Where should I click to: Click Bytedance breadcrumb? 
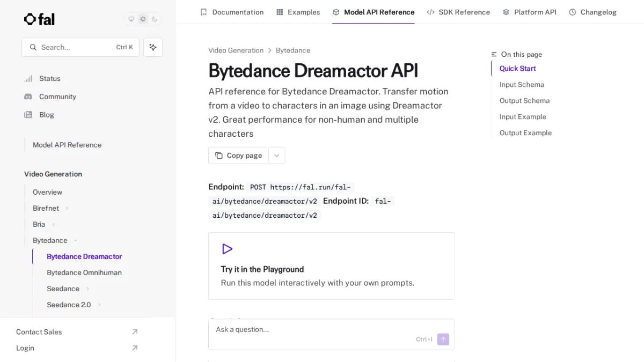point(293,50)
